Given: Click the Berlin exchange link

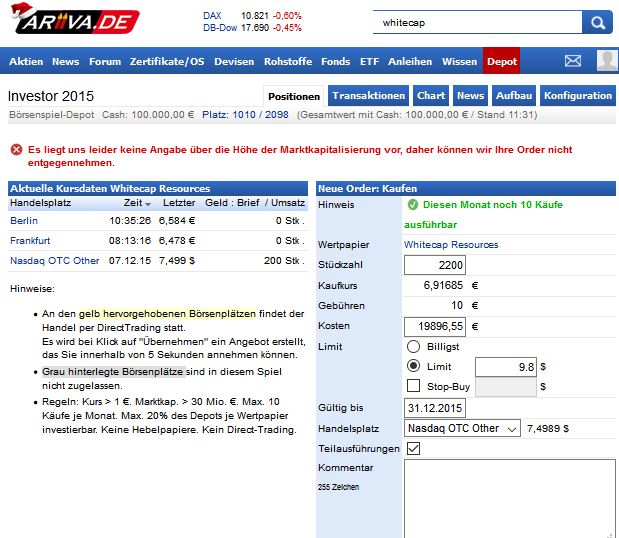Looking at the screenshot, I should coord(24,221).
